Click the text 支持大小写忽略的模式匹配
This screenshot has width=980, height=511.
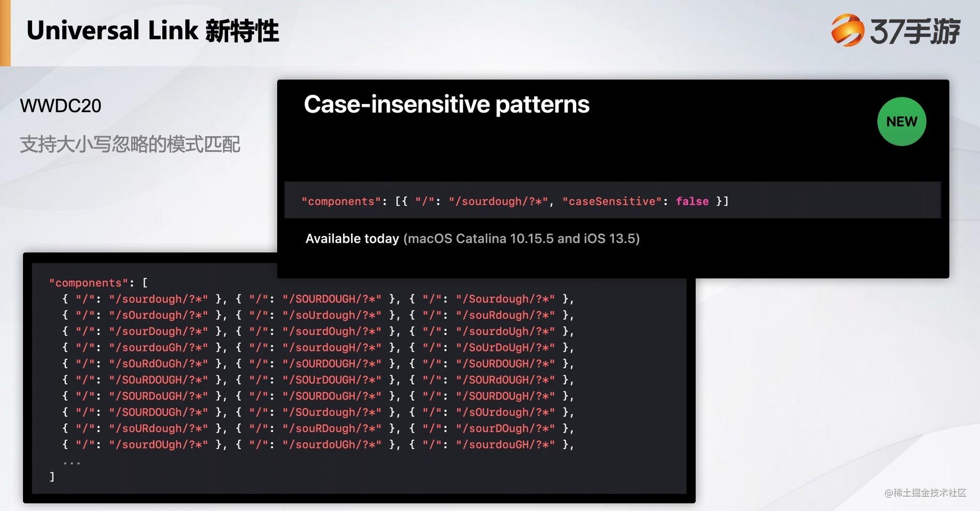pos(130,144)
